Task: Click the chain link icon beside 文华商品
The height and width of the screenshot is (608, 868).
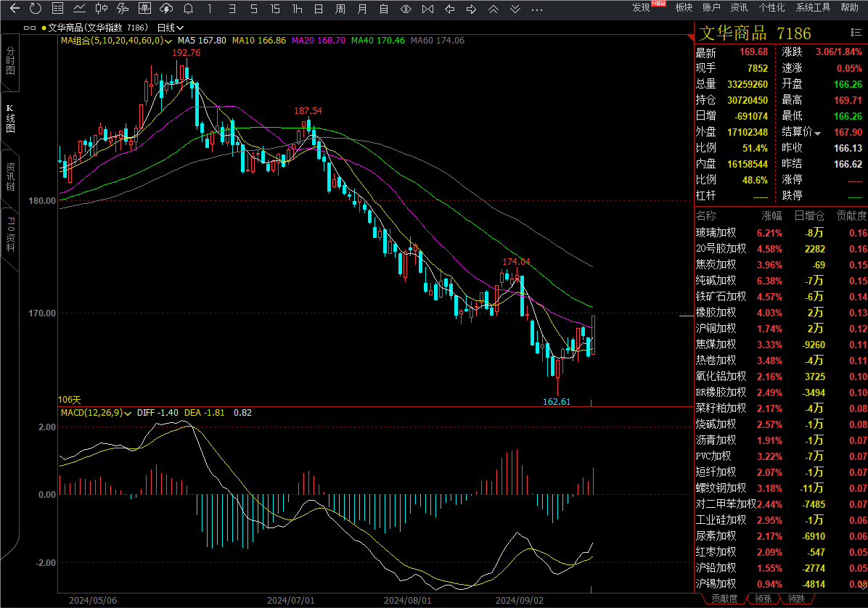Action: [30, 28]
